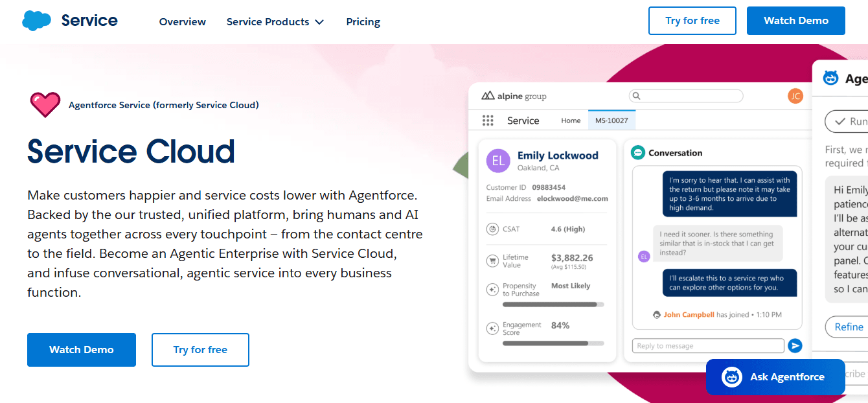Open the Pricing menu item
The image size is (868, 403).
[x=363, y=21]
